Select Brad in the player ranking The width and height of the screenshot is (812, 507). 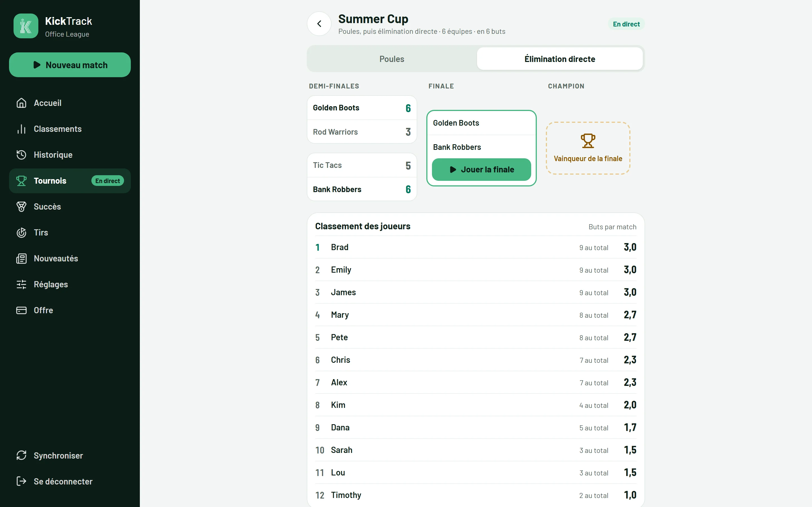475,247
